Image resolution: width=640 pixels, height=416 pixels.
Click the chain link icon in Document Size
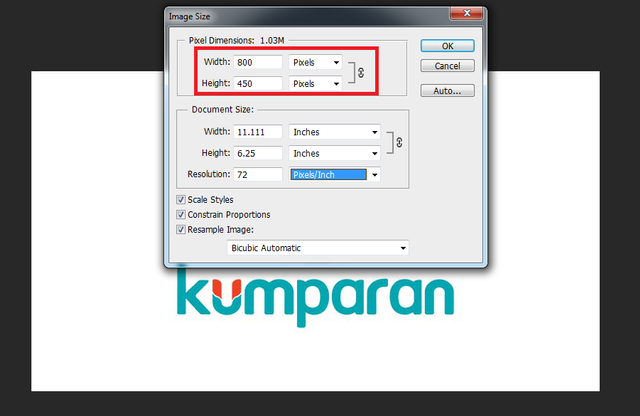click(x=399, y=142)
